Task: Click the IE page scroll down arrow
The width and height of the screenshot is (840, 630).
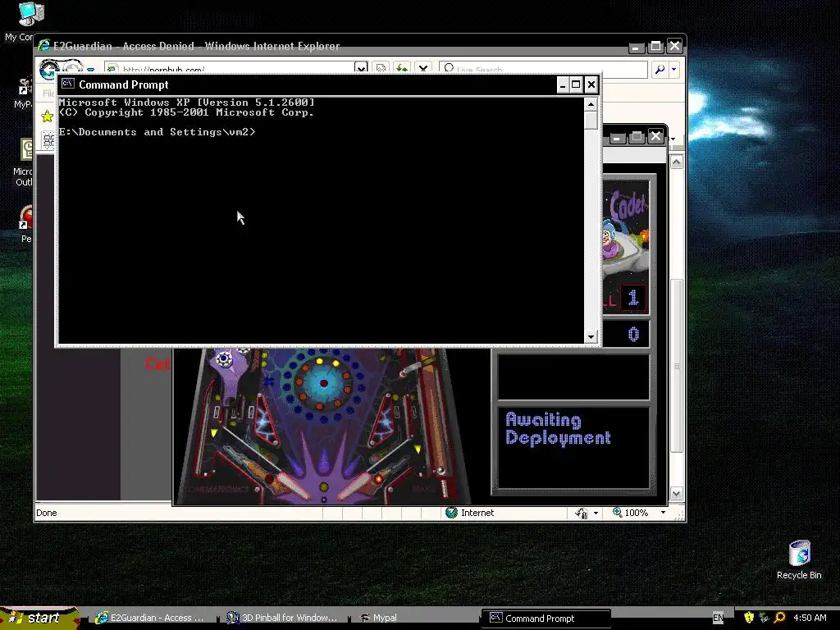Action: (677, 493)
